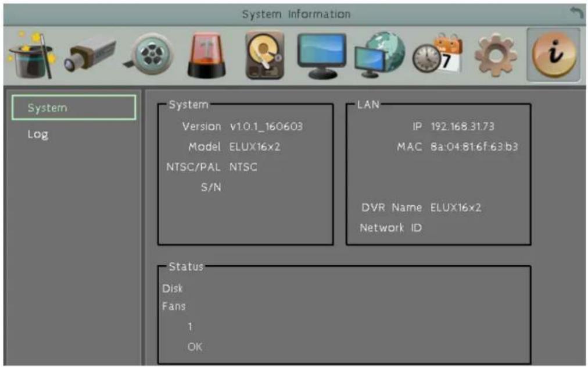
Task: Click the NTSC video standard value
Action: pyautogui.click(x=243, y=167)
